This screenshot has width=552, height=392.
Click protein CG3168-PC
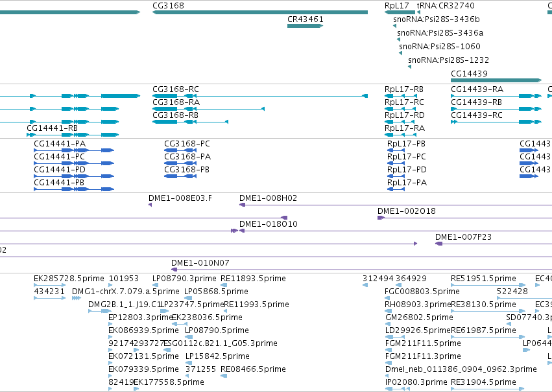point(180,150)
